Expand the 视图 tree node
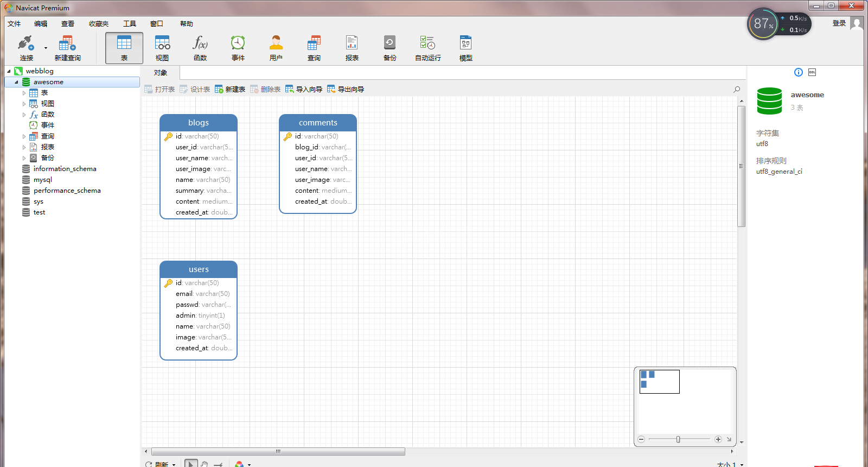868x467 pixels. [24, 104]
